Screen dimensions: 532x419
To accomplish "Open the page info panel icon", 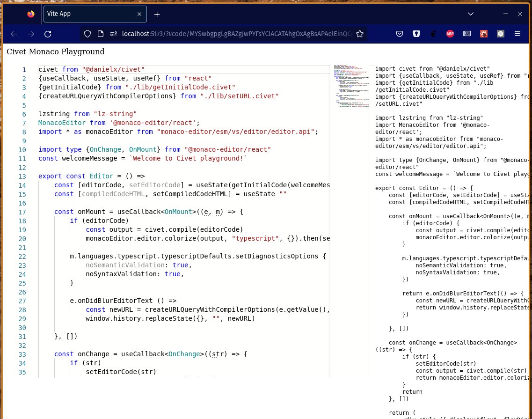I will [x=100, y=34].
